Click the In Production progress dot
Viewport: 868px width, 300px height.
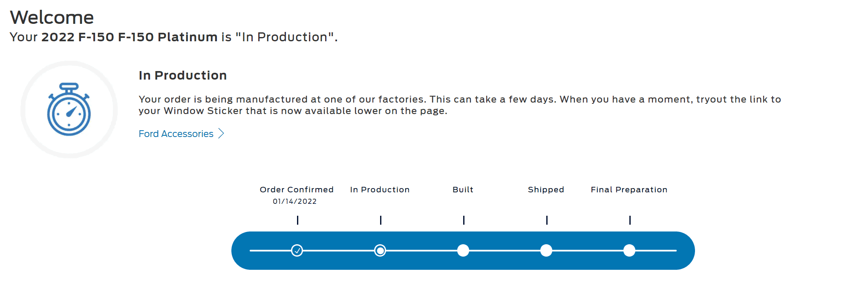click(380, 251)
